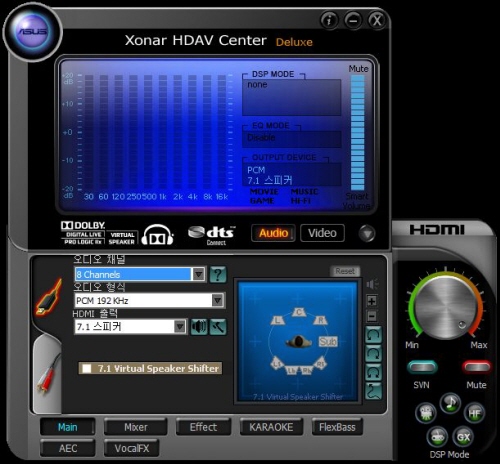500x464 pixels.
Task: Click the 1k equalizer band column
Action: click(x=163, y=133)
